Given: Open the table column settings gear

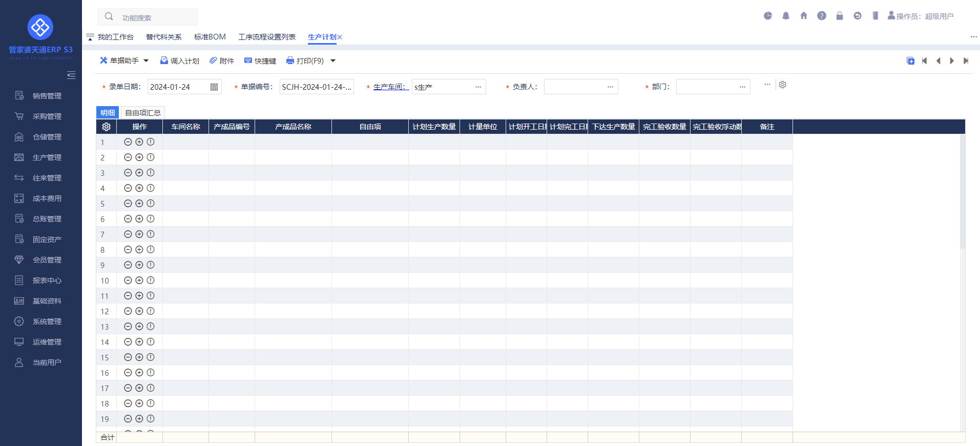Looking at the screenshot, I should pos(107,127).
